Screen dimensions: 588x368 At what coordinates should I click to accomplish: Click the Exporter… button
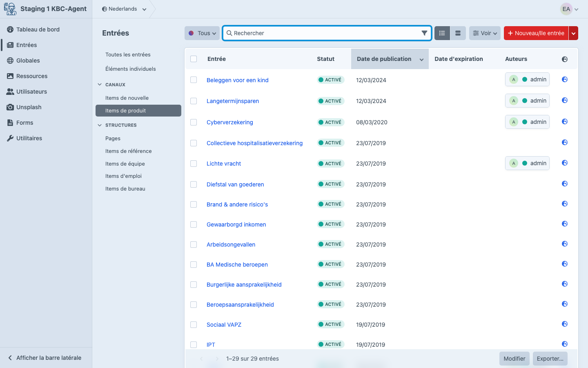pyautogui.click(x=550, y=359)
